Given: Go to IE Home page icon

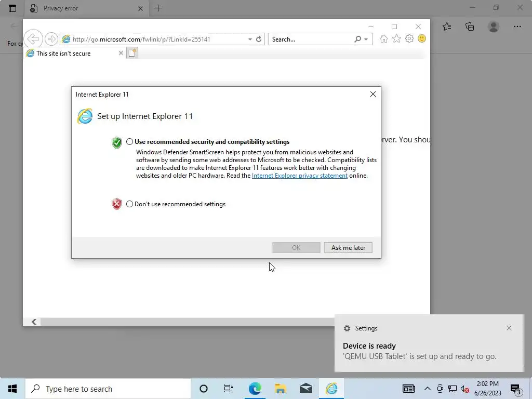Looking at the screenshot, I should (384, 38).
